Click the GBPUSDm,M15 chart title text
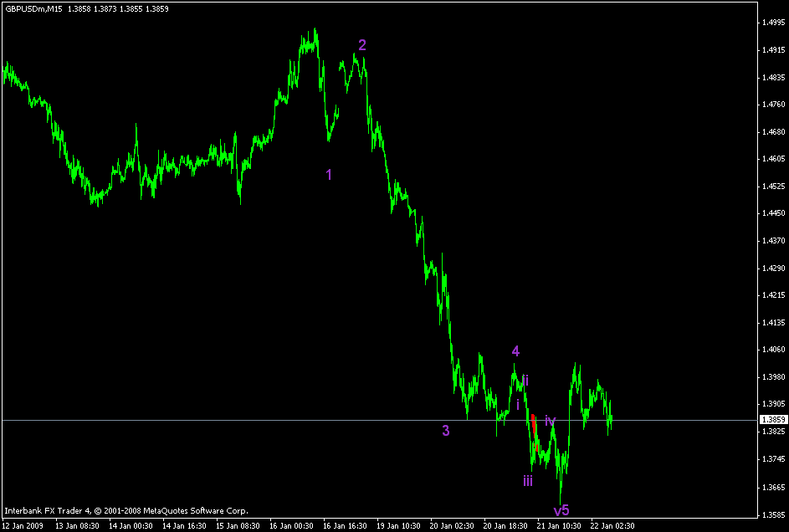Viewport: 789px width, 532px height. click(33, 9)
